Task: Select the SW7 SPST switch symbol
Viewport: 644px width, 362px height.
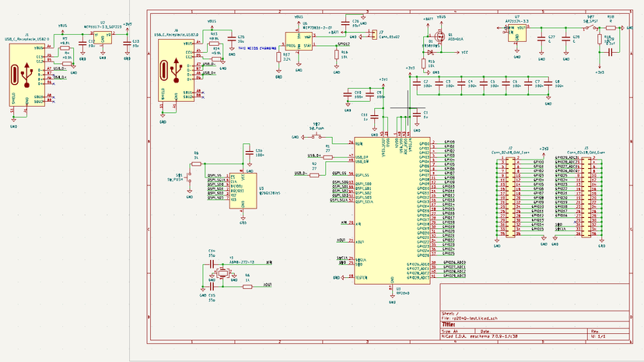Action: 590,27
